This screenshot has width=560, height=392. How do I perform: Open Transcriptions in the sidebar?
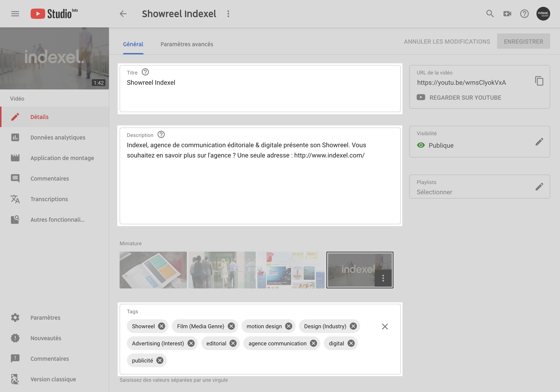[55, 199]
